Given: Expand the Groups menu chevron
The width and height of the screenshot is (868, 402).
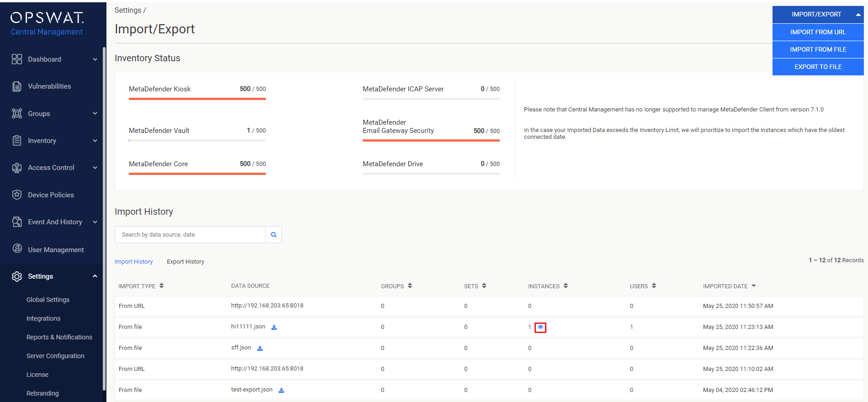Looking at the screenshot, I should [95, 113].
